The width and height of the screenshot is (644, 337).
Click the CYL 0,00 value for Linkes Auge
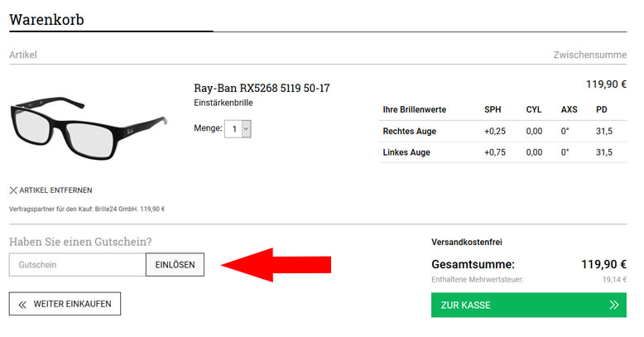tap(534, 152)
